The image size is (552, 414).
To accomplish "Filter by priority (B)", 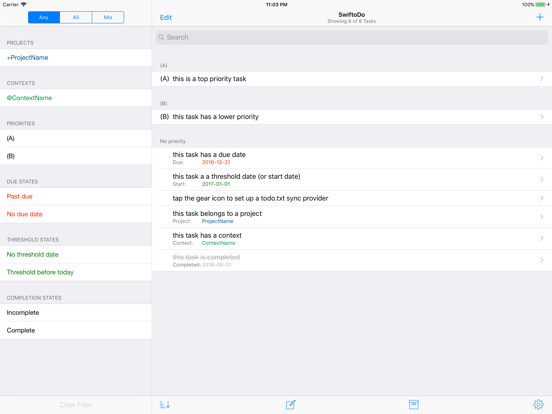I will [x=76, y=156].
